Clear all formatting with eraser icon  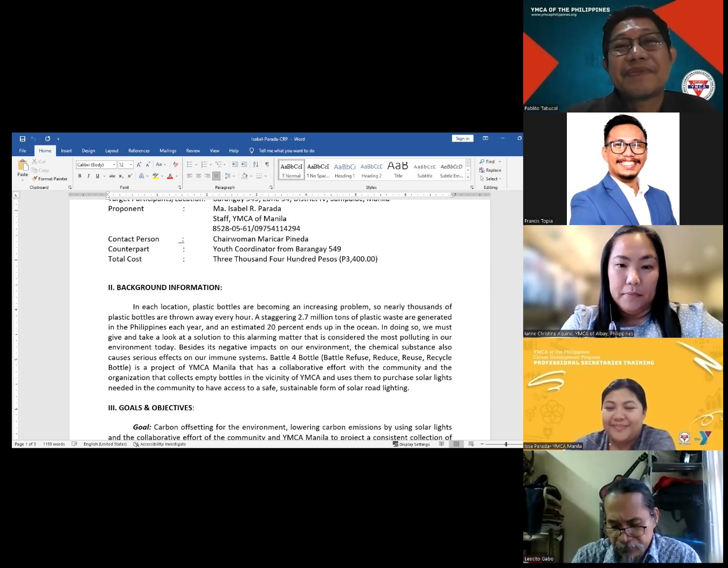[176, 165]
